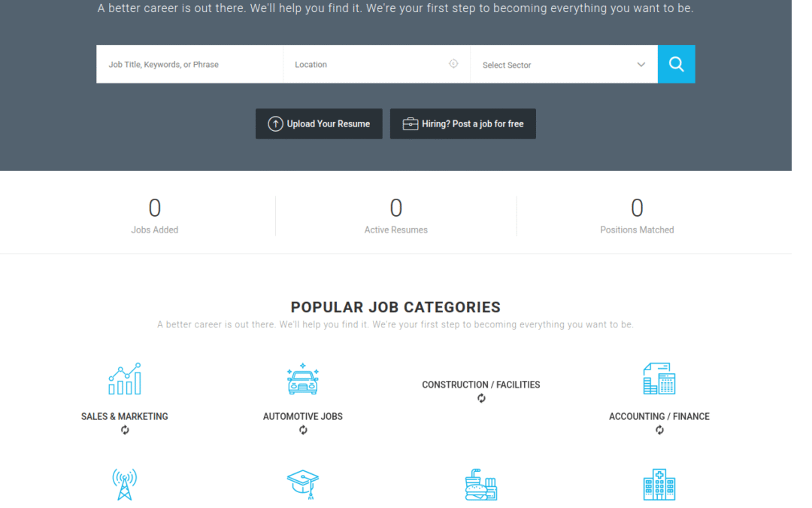Click refresh icon under Sales & Marketing
This screenshot has height=508, width=812.
pos(125,430)
